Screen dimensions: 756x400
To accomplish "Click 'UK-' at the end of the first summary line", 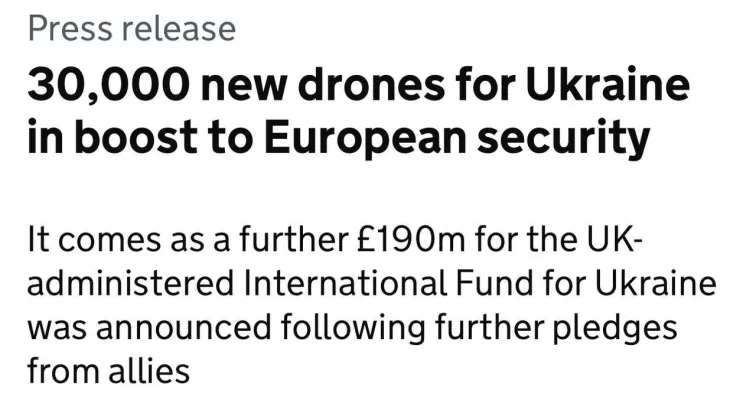I will point(615,240).
